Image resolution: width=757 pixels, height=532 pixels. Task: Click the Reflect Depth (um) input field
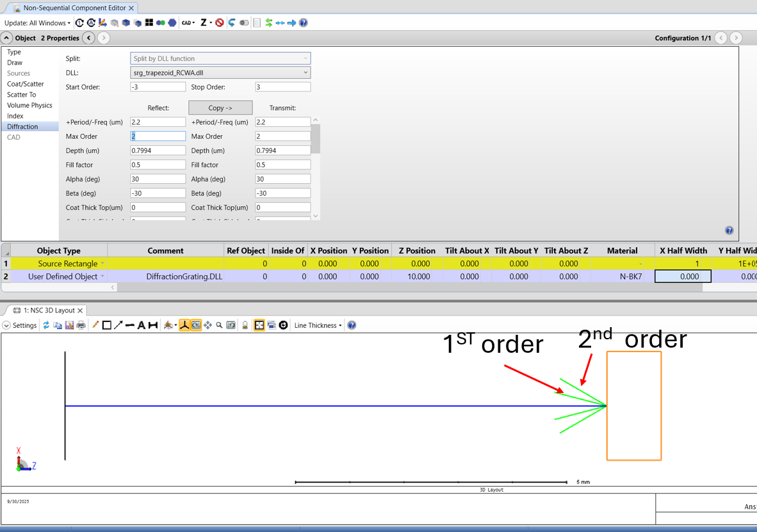158,150
